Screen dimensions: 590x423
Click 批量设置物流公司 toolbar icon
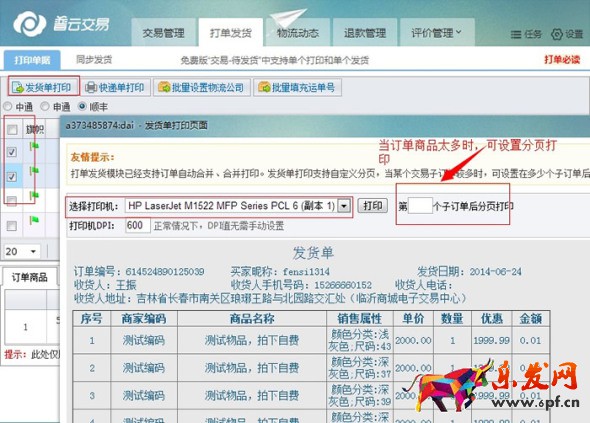click(x=164, y=87)
